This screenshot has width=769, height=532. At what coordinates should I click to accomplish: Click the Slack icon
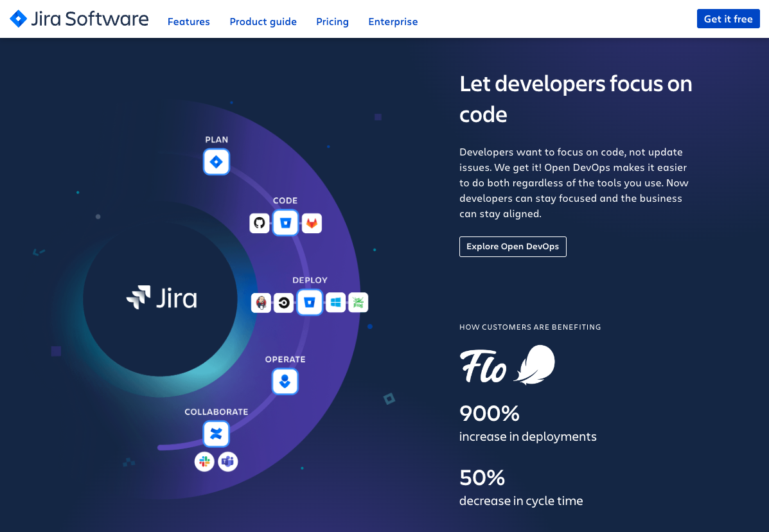click(204, 461)
